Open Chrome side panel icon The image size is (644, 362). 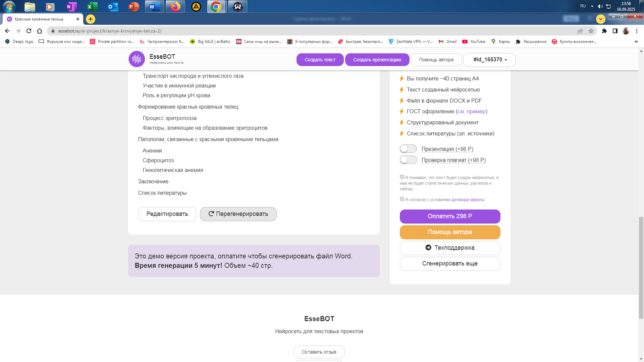coord(615,31)
